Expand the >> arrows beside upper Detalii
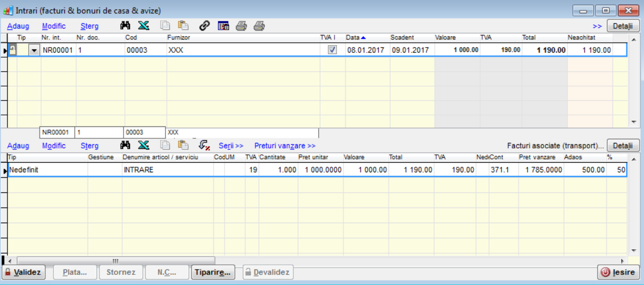Image resolution: width=644 pixels, height=285 pixels. point(597,26)
